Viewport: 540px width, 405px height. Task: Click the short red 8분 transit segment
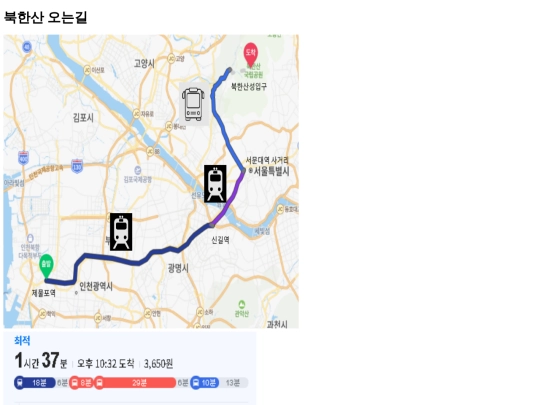click(x=81, y=383)
